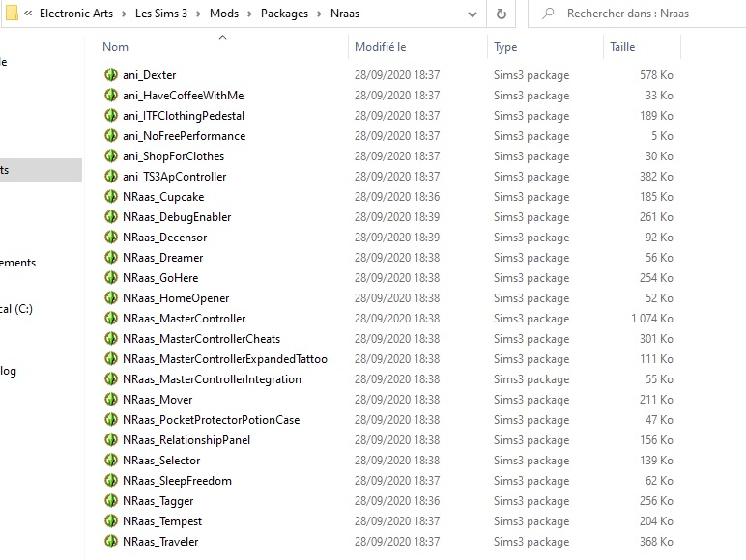Sort files by Taille column header

[622, 47]
